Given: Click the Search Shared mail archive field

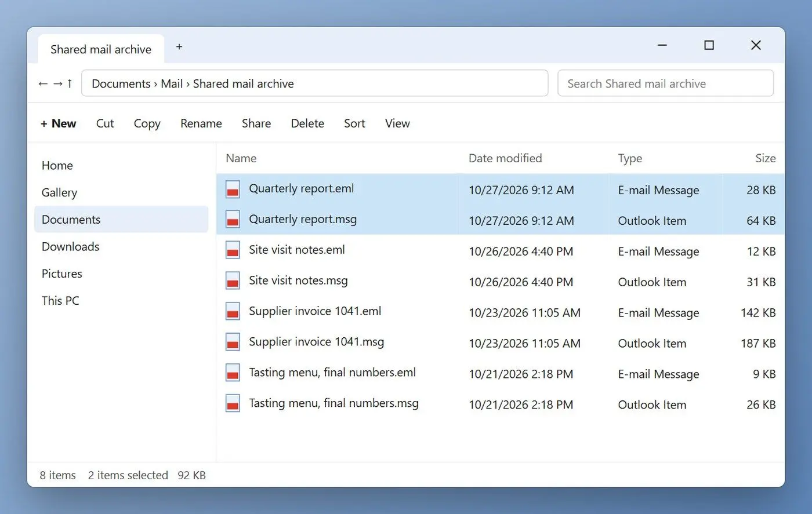Looking at the screenshot, I should point(665,83).
